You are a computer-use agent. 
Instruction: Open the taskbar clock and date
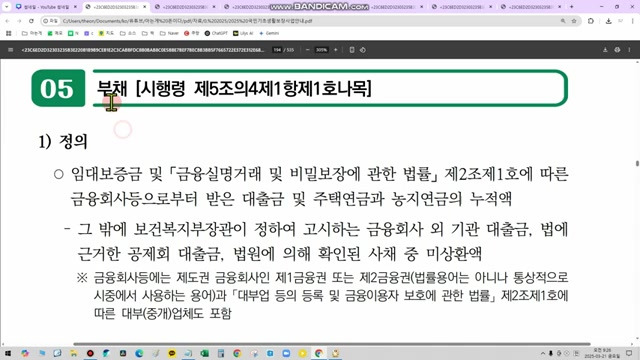[x=602, y=353]
